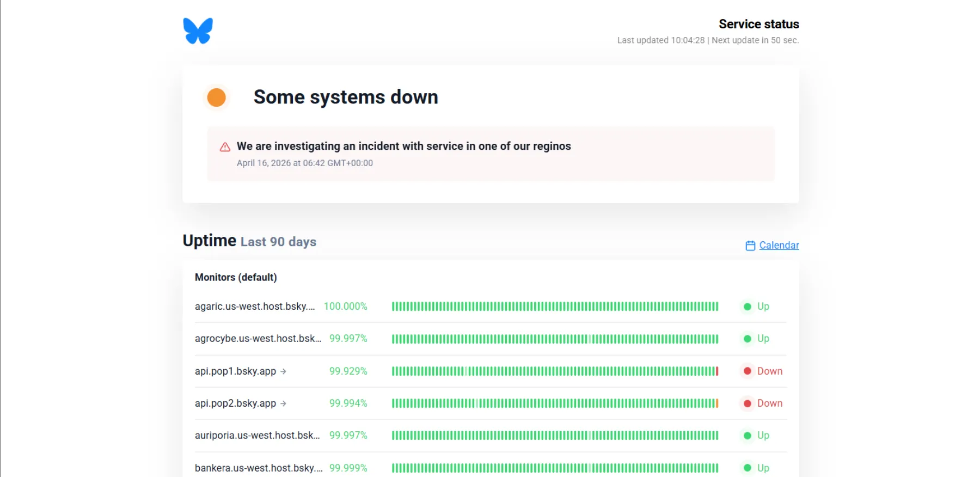The image size is (980, 477).
Task: Click the 99.929% uptime value
Action: pos(348,371)
